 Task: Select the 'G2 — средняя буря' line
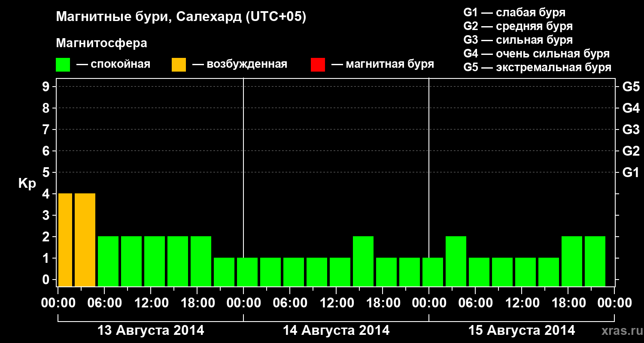[x=518, y=26]
